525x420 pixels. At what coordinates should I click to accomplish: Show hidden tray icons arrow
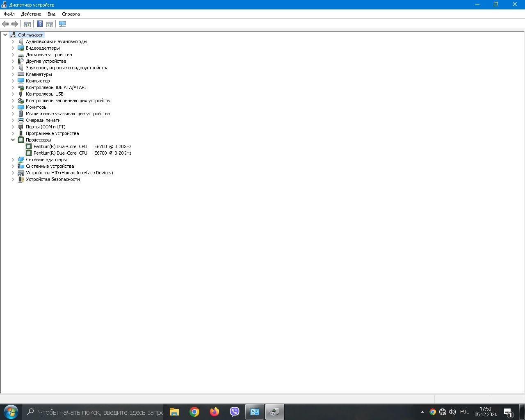click(x=422, y=412)
